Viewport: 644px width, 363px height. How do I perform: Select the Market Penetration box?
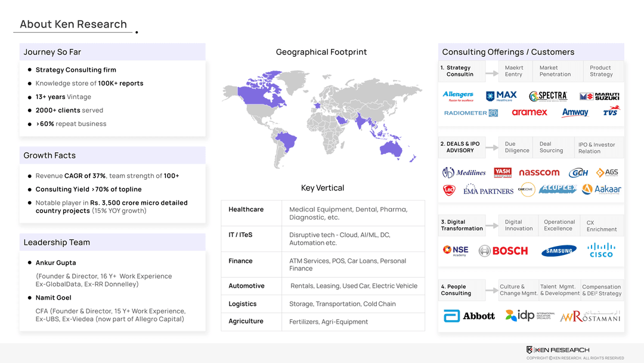click(x=555, y=71)
